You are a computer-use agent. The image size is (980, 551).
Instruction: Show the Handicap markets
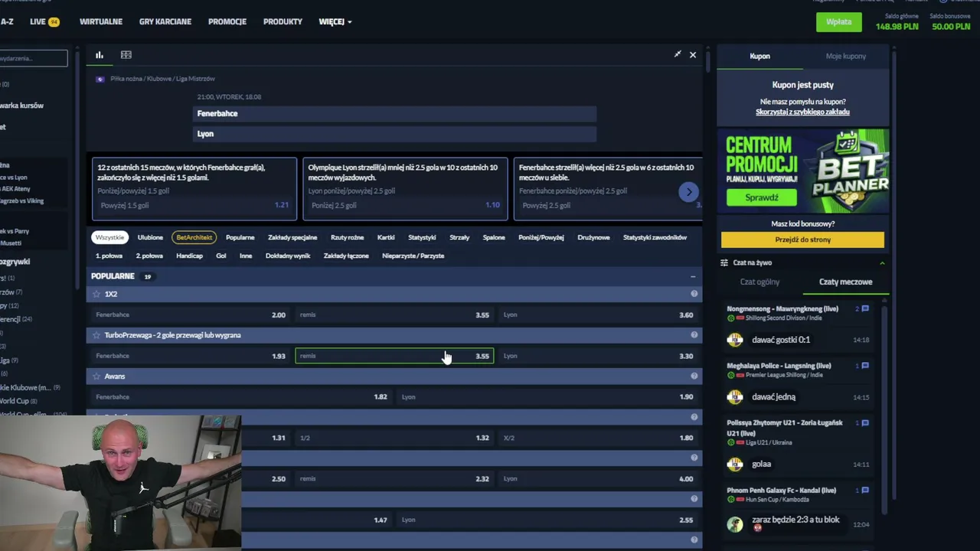pos(190,256)
